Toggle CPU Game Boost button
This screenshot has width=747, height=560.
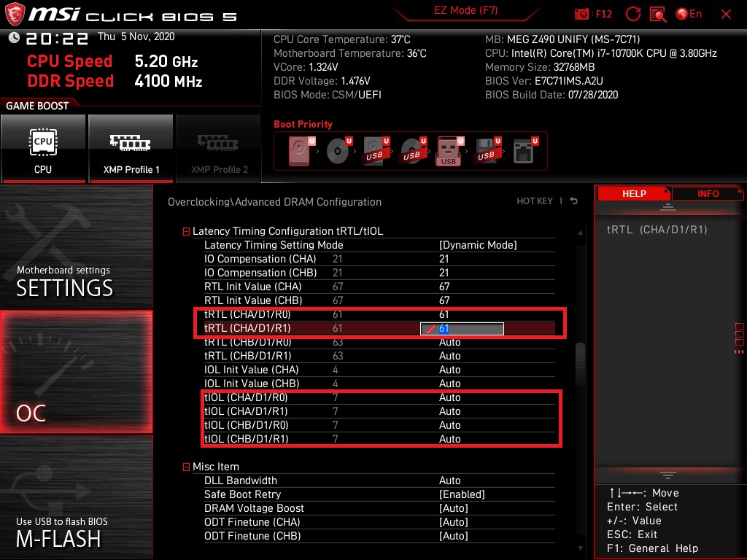coord(43,149)
